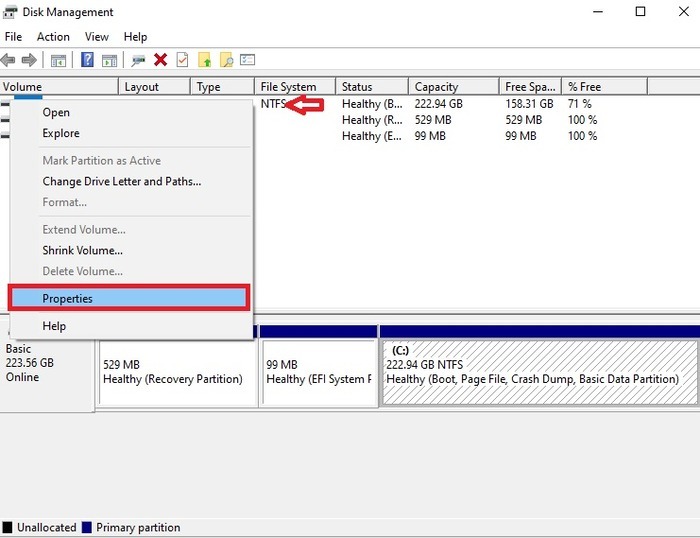Select the (C:) 222.94 GB NTFS partition
Screen dimensions: 700x538
(539, 372)
